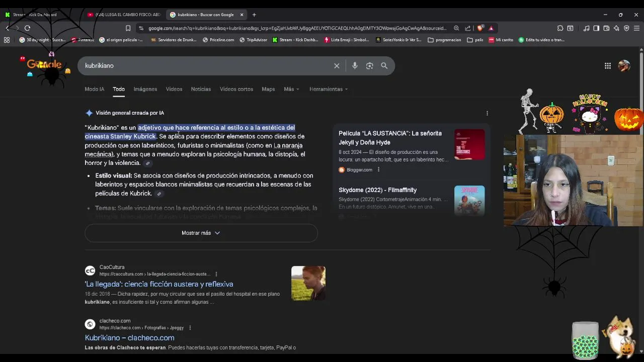
Task: Open Skydome poster thumbnail
Action: pos(469,201)
